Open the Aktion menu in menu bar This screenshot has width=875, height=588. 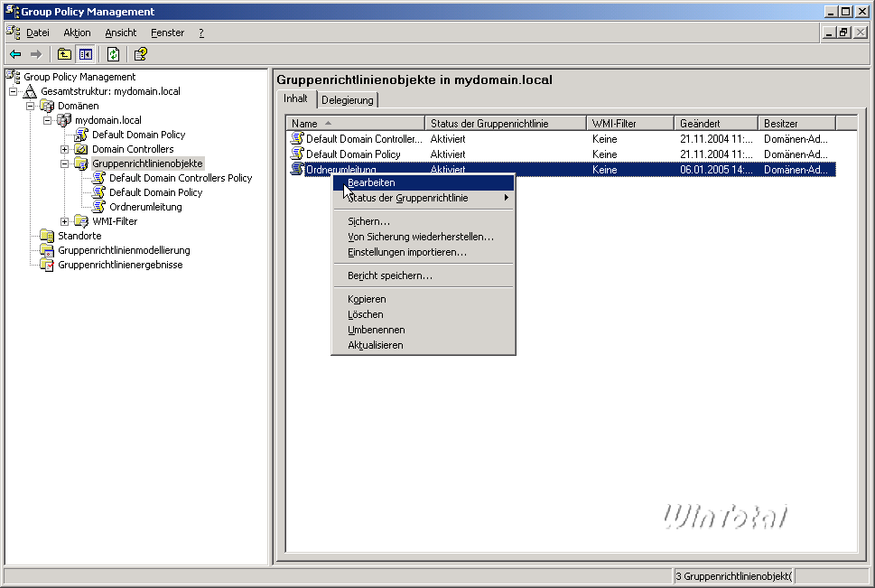point(77,33)
